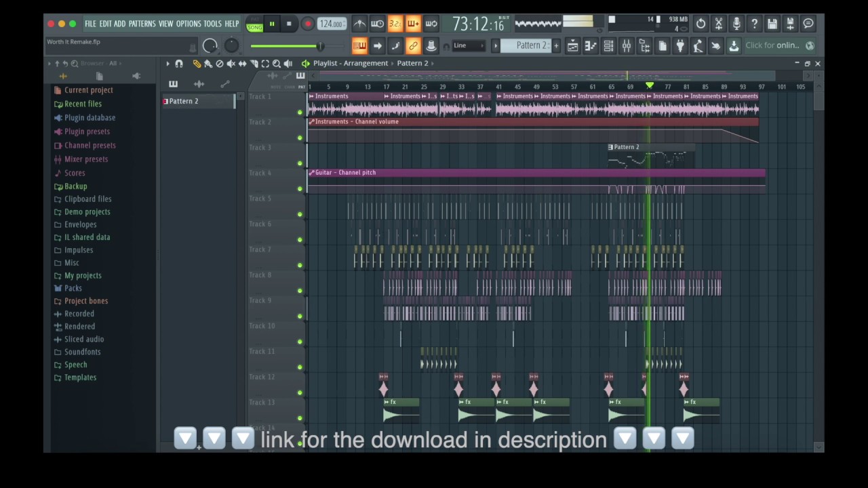
Task: Toggle the 3-2-1 countdown before recording
Action: (395, 24)
